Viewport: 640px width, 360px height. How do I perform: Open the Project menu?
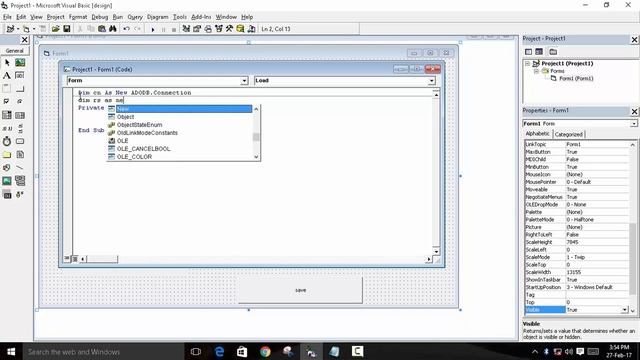coord(56,17)
